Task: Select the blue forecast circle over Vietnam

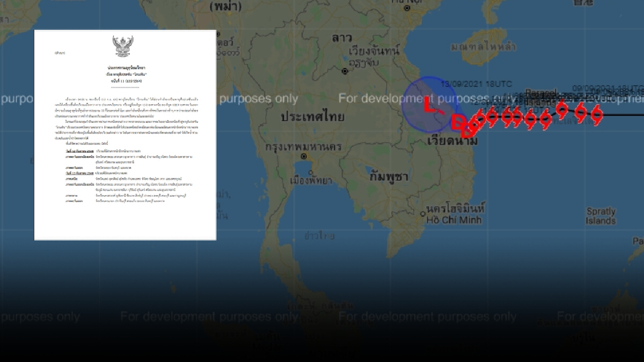Action: (429, 106)
